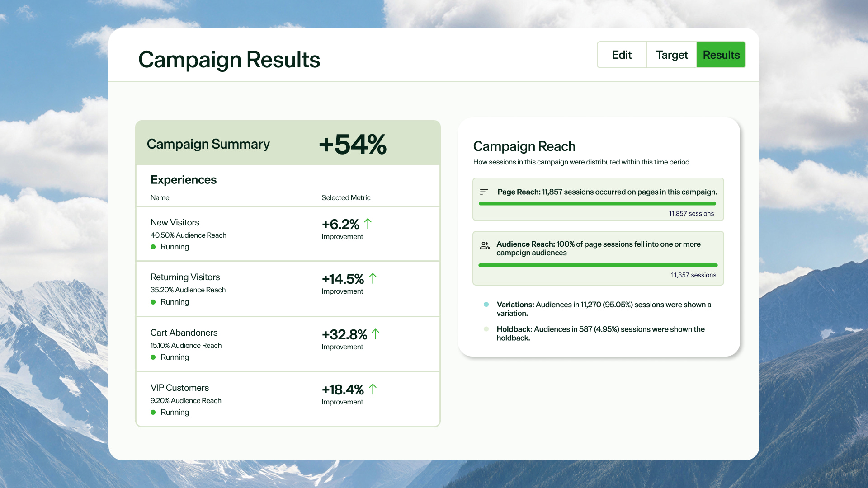Image resolution: width=868 pixels, height=488 pixels.
Task: Click 15.10% Audience Reach text
Action: [x=186, y=346]
